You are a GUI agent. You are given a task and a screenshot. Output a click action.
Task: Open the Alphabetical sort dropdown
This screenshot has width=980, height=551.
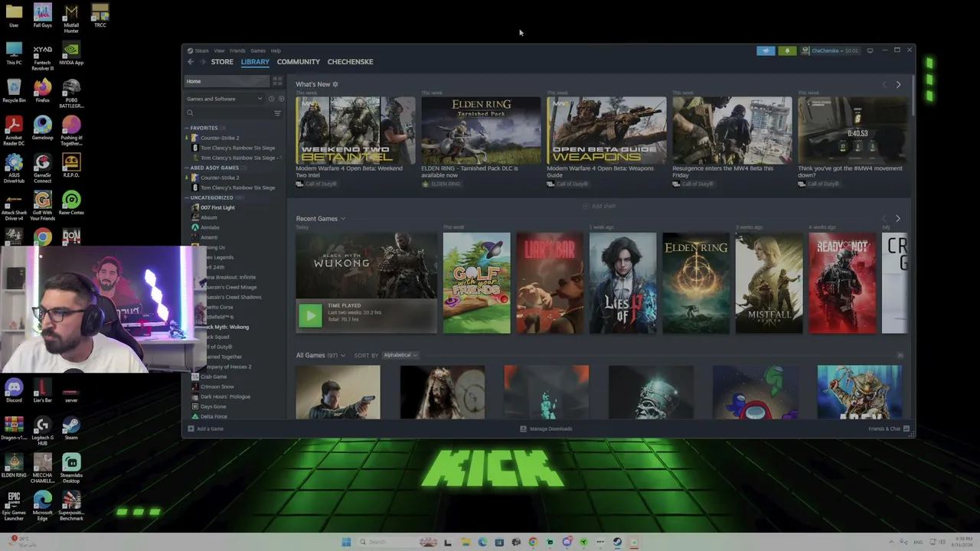(x=399, y=355)
